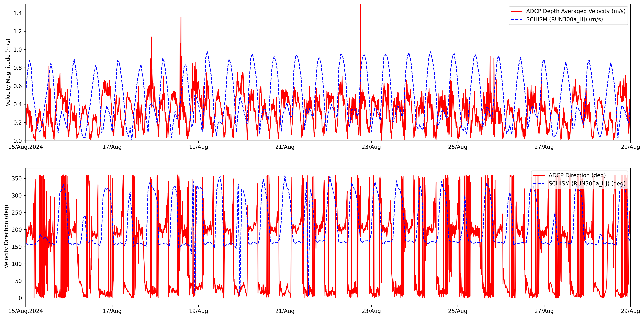Screen dimensions: 644x318
Task: Click the 1.4 tick on the magnitude axis
Action: click(x=18, y=13)
